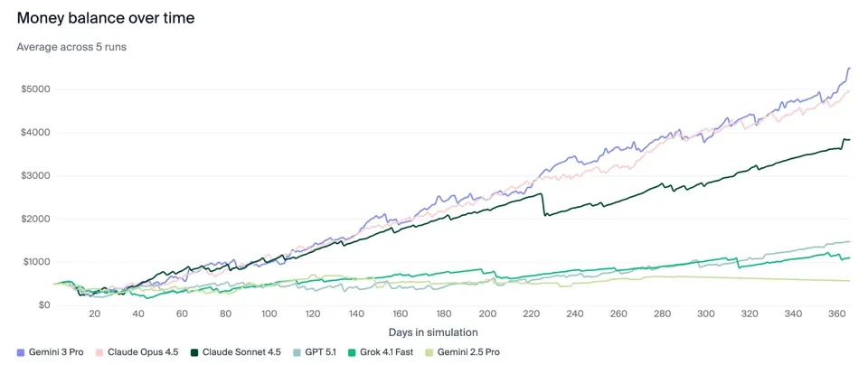Click the Gemini 3 Pro legend color swatch
The image size is (868, 365).
21,351
